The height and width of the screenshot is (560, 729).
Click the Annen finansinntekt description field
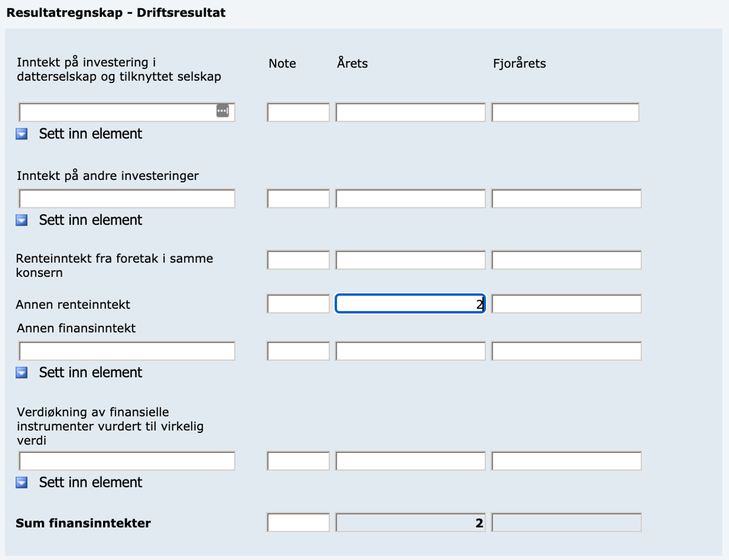[x=126, y=351]
